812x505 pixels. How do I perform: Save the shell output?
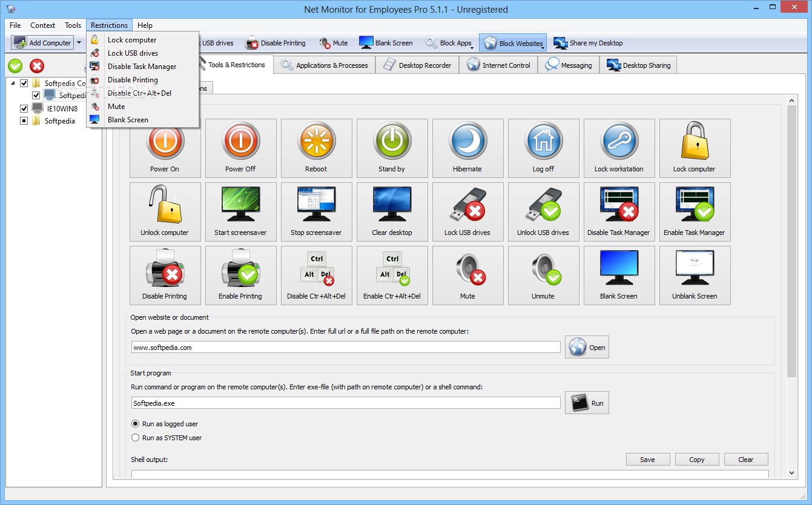pos(648,460)
